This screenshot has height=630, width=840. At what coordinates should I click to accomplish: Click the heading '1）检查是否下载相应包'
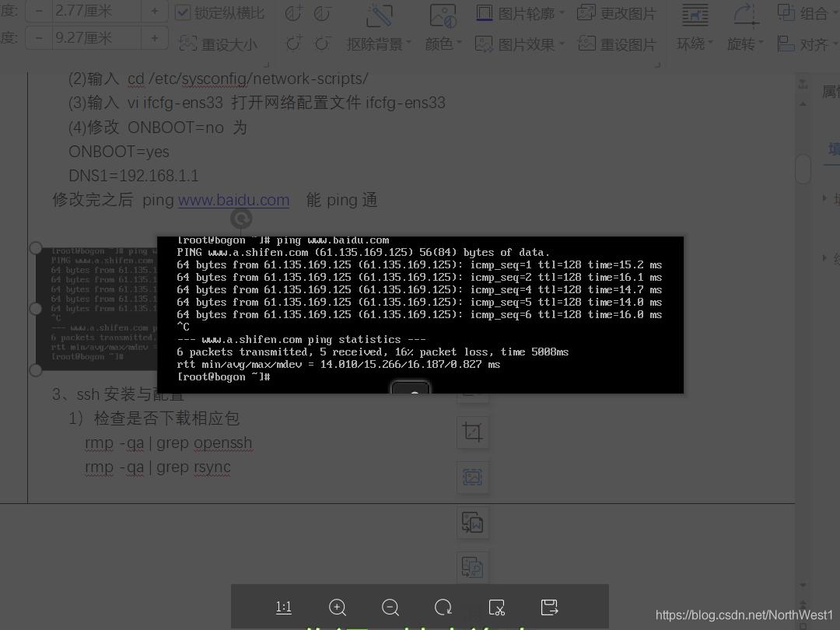point(154,418)
